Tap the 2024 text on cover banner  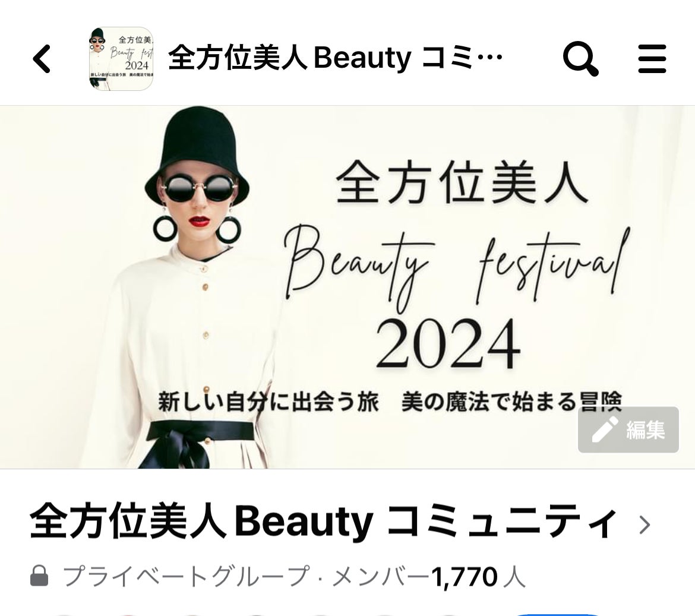(448, 345)
